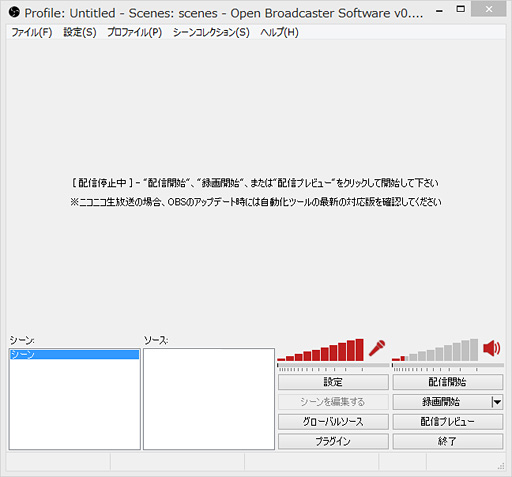Open グローバルソース button
Image resolution: width=512 pixels, height=477 pixels.
click(x=333, y=422)
